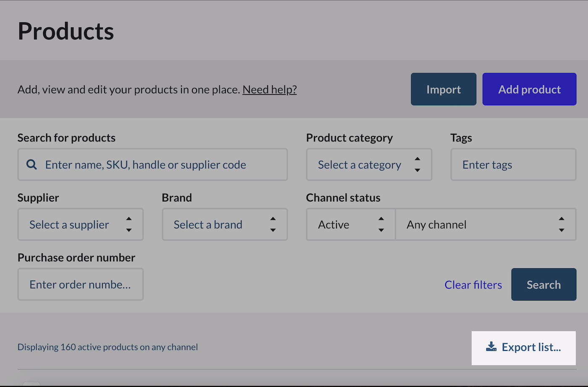This screenshot has height=387, width=588.
Task: Click the Export list button
Action: point(531,348)
